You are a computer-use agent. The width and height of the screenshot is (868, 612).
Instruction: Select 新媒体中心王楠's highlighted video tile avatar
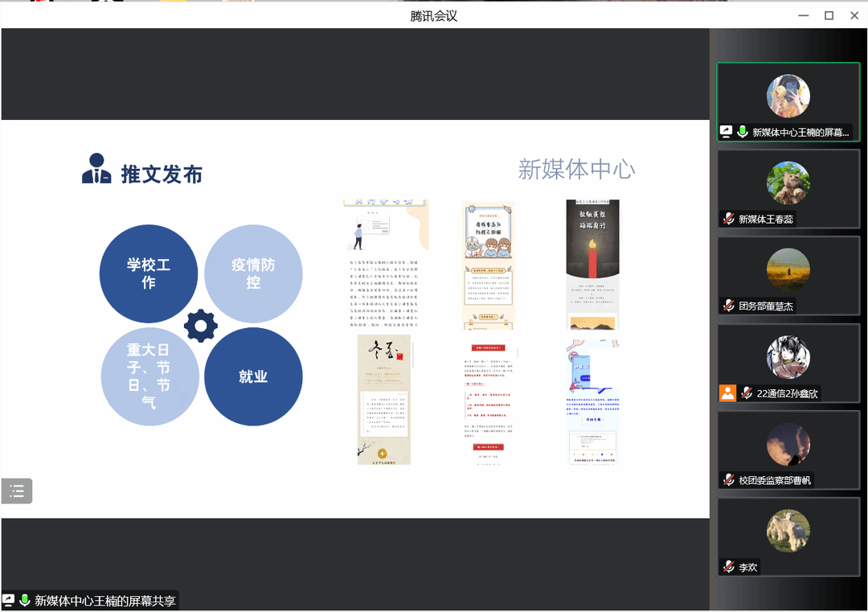(x=788, y=97)
